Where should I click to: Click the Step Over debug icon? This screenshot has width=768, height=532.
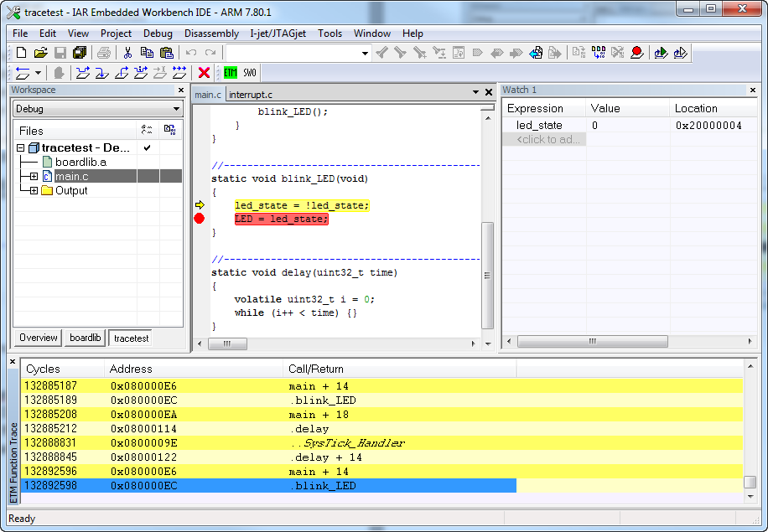[x=82, y=73]
